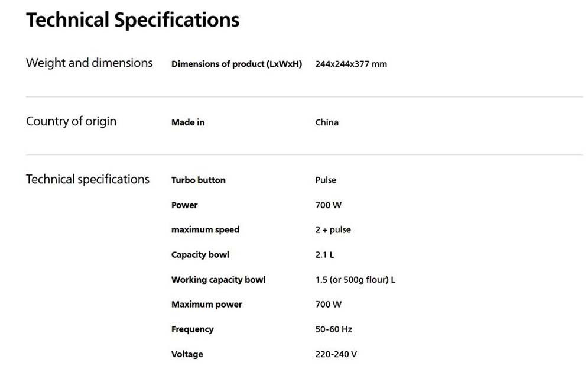Click the Capacity bowl label

pos(200,255)
